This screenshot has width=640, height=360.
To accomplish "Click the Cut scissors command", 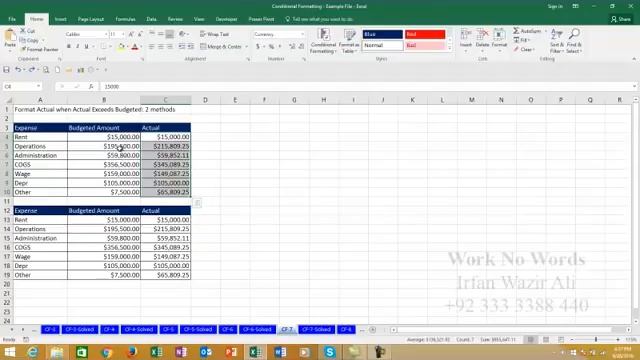I will pos(28,31).
